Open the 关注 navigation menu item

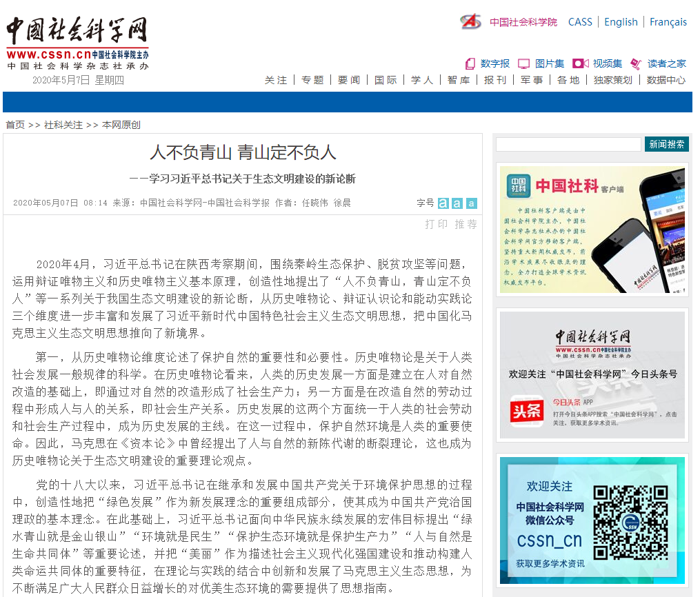point(276,80)
